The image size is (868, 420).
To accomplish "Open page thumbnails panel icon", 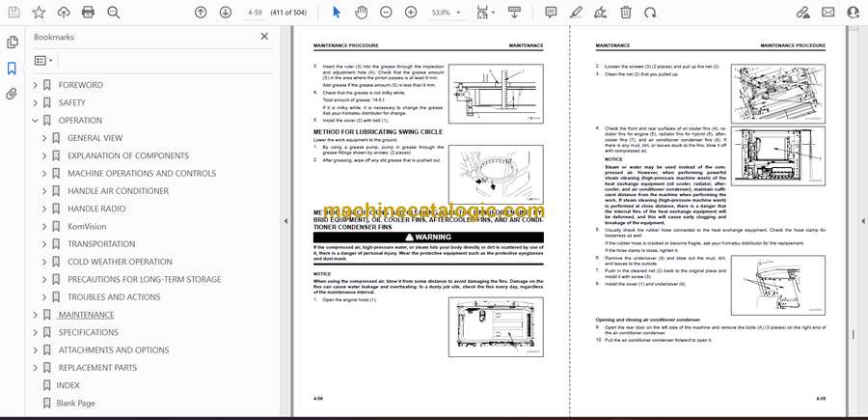I will point(13,42).
